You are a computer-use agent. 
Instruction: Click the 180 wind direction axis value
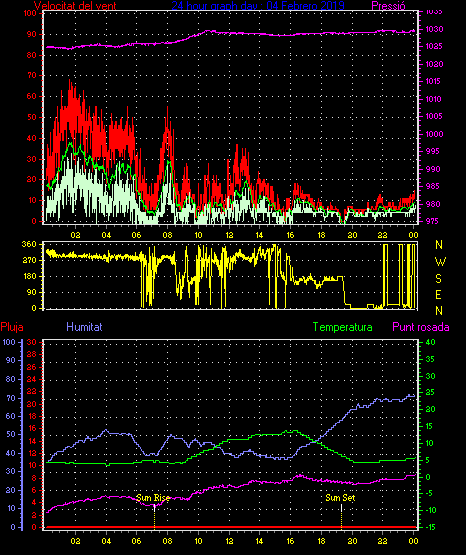(x=29, y=277)
